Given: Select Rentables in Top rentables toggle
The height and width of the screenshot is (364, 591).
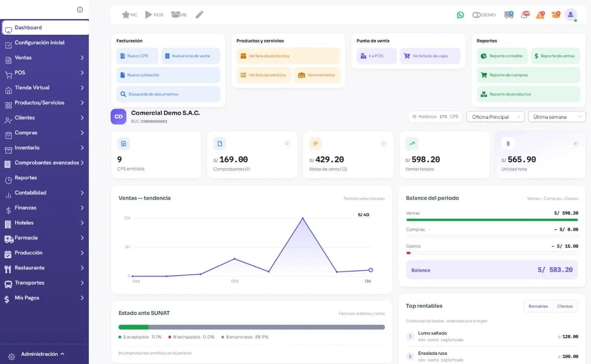Looking at the screenshot, I should click(x=538, y=306).
